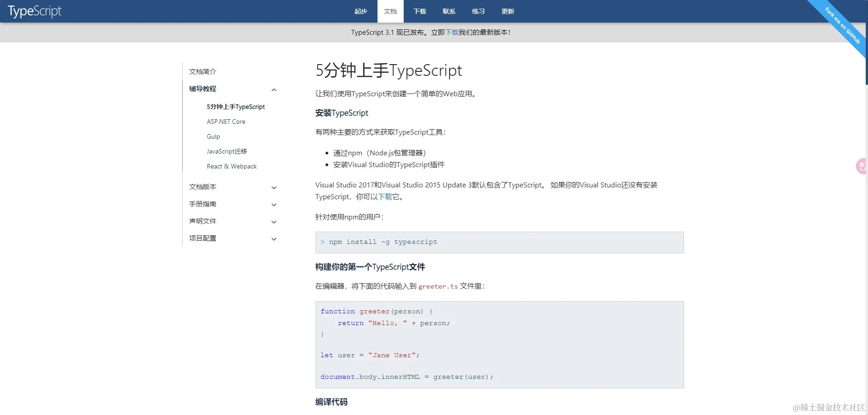Click the 安装TypeScript heading

(342, 113)
